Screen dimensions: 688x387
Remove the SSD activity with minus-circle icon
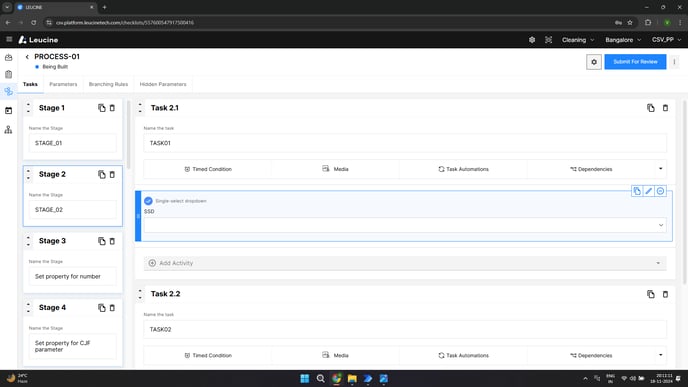point(660,191)
